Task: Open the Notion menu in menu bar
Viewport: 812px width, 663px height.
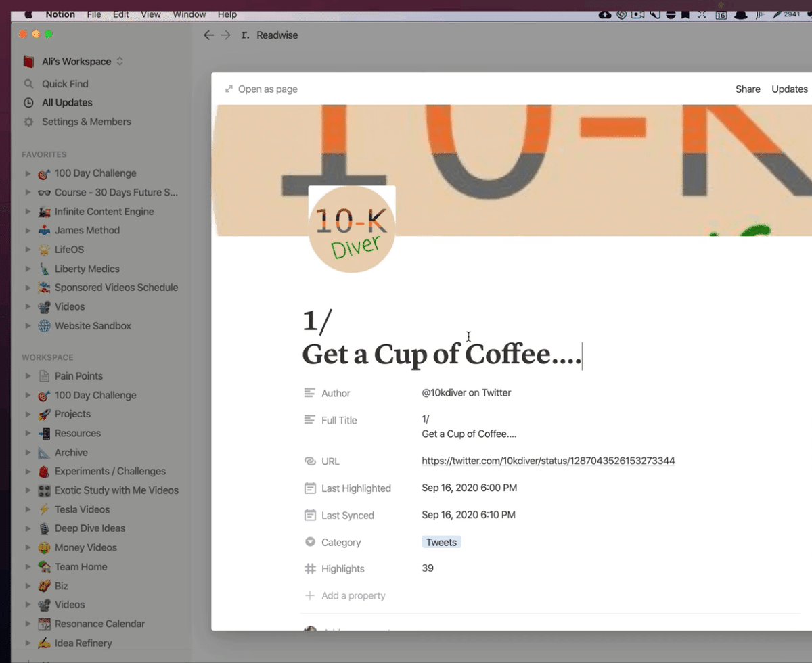Action: [60, 14]
